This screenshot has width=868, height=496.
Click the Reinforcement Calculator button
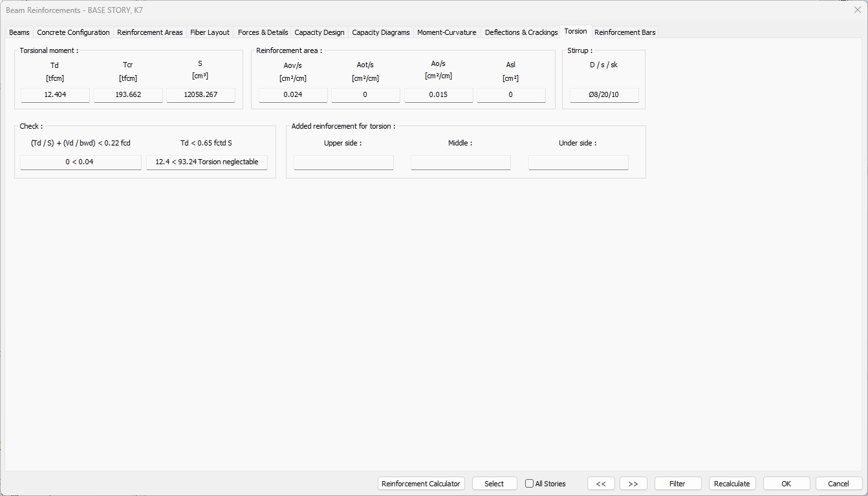click(x=421, y=484)
